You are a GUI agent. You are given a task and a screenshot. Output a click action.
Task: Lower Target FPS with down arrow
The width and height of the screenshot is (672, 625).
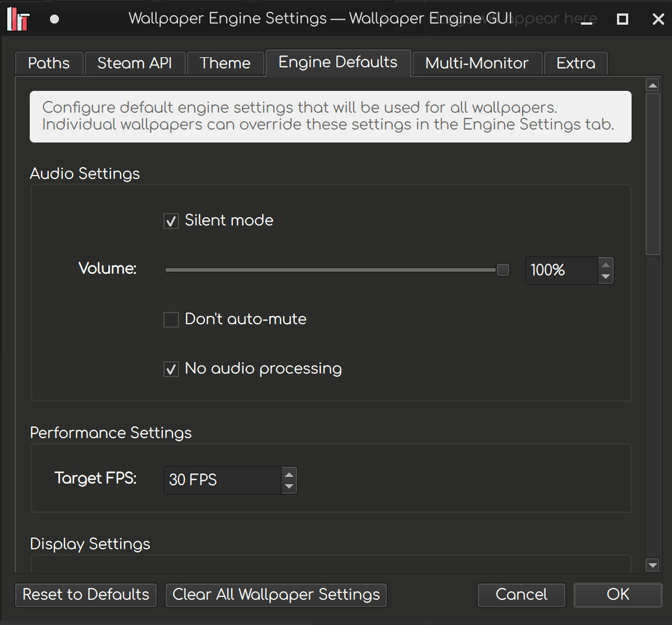point(289,486)
